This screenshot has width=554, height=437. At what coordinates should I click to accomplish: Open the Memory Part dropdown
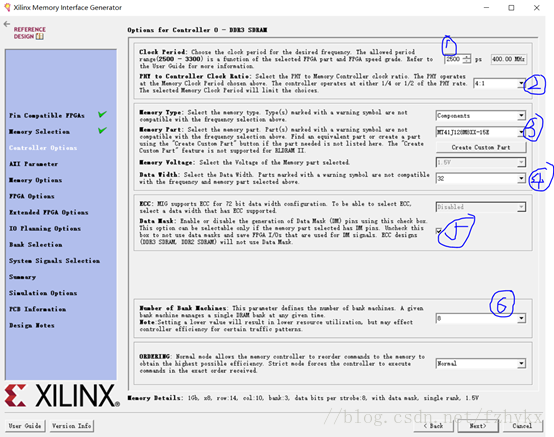[481, 132]
